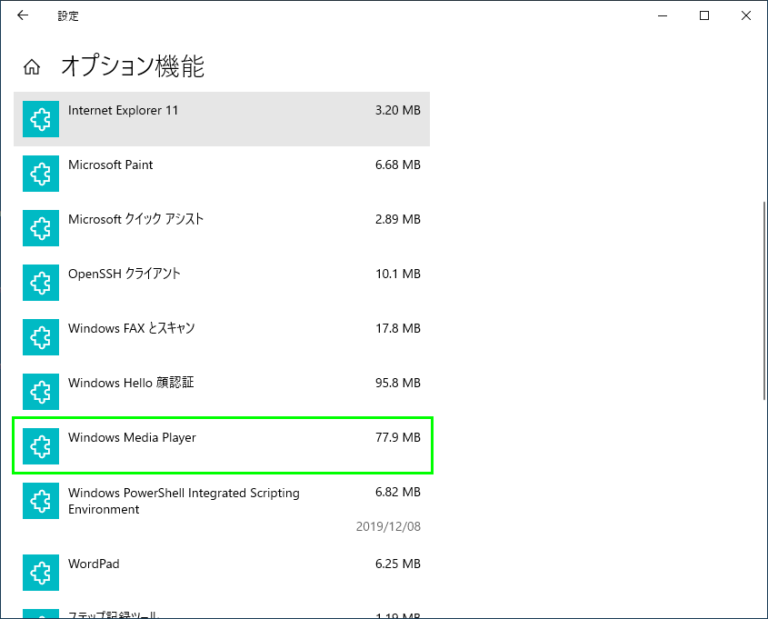Select Windows Hello 顔認証 entry

click(x=221, y=392)
